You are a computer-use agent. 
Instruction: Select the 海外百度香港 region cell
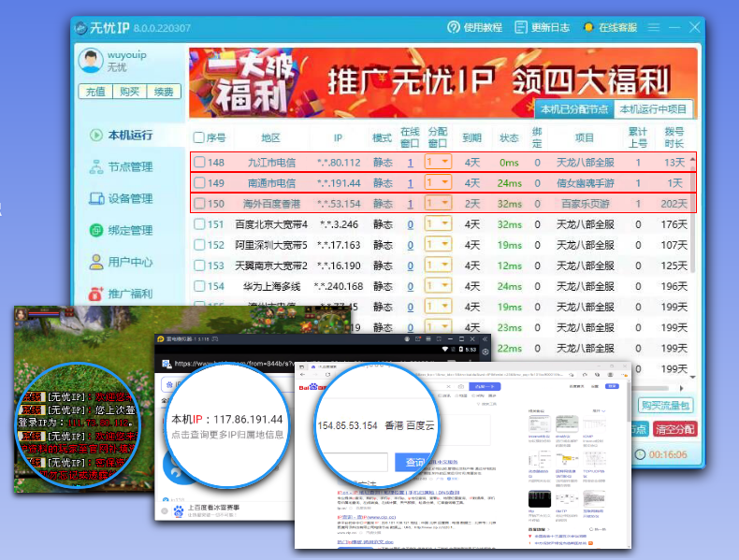tap(271, 204)
